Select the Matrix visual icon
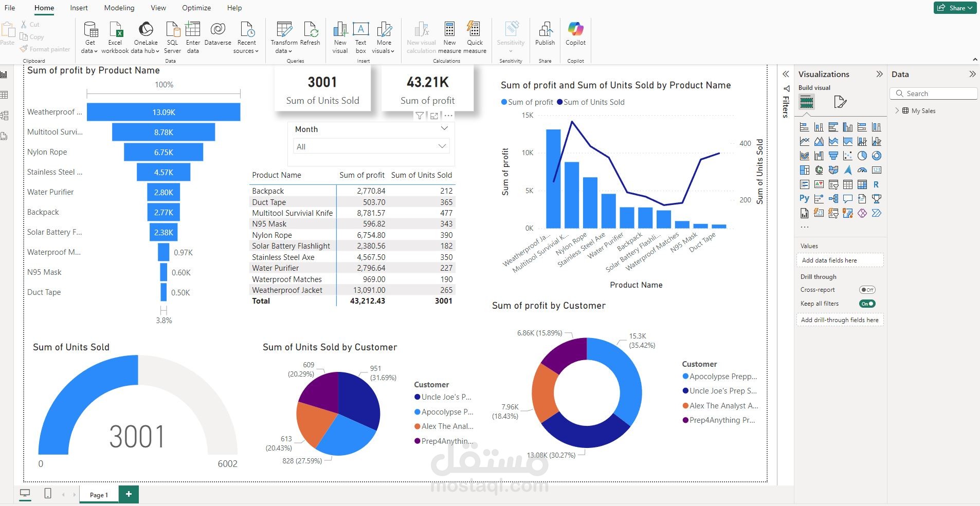The width and height of the screenshot is (980, 506). 862,185
